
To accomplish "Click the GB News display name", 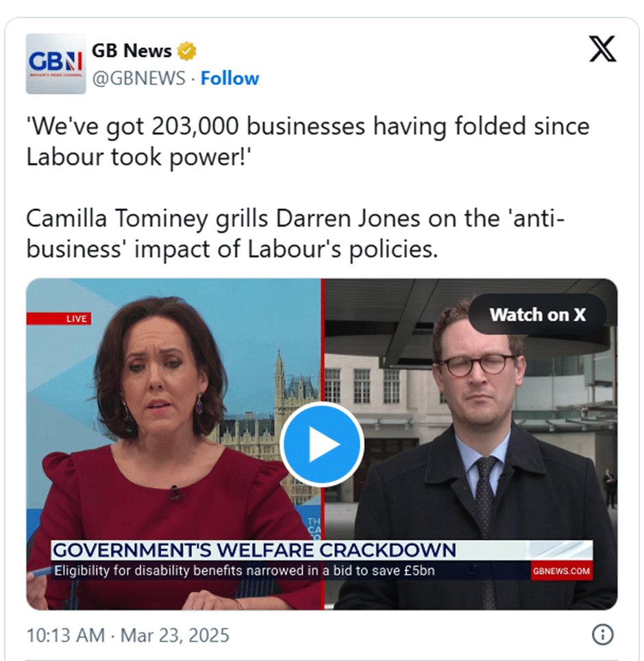I will pyautogui.click(x=132, y=51).
